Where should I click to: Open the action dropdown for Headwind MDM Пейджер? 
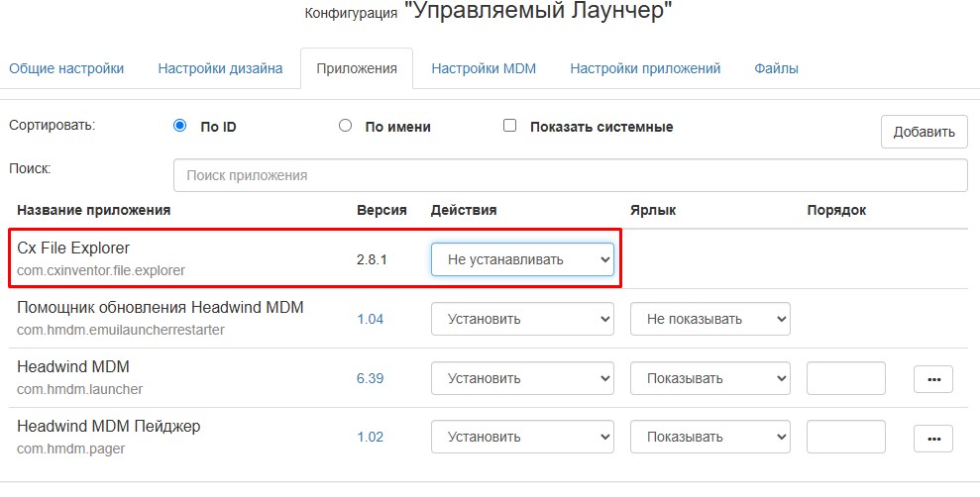(522, 437)
